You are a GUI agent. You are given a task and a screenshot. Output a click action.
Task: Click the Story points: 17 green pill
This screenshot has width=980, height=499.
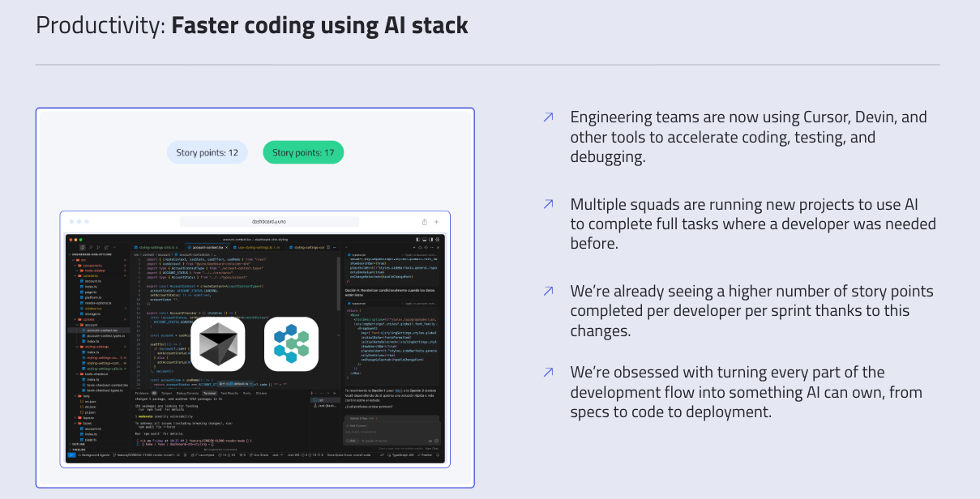tap(303, 152)
